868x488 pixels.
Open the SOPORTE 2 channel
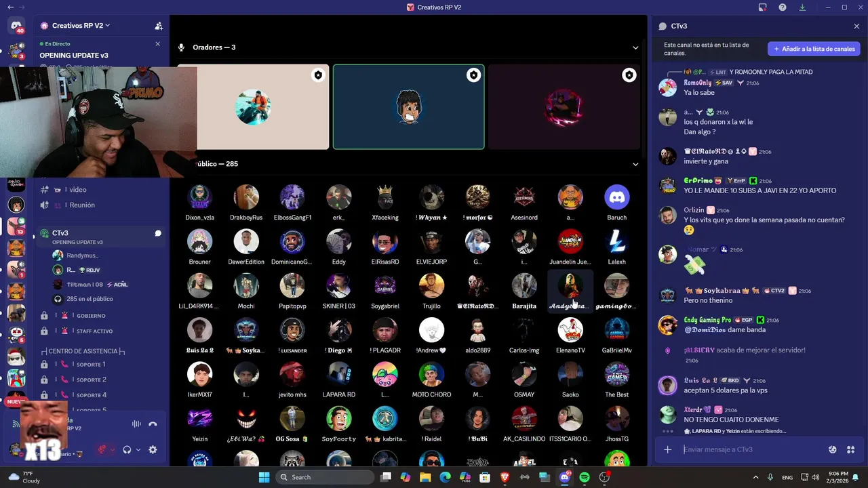102,380
